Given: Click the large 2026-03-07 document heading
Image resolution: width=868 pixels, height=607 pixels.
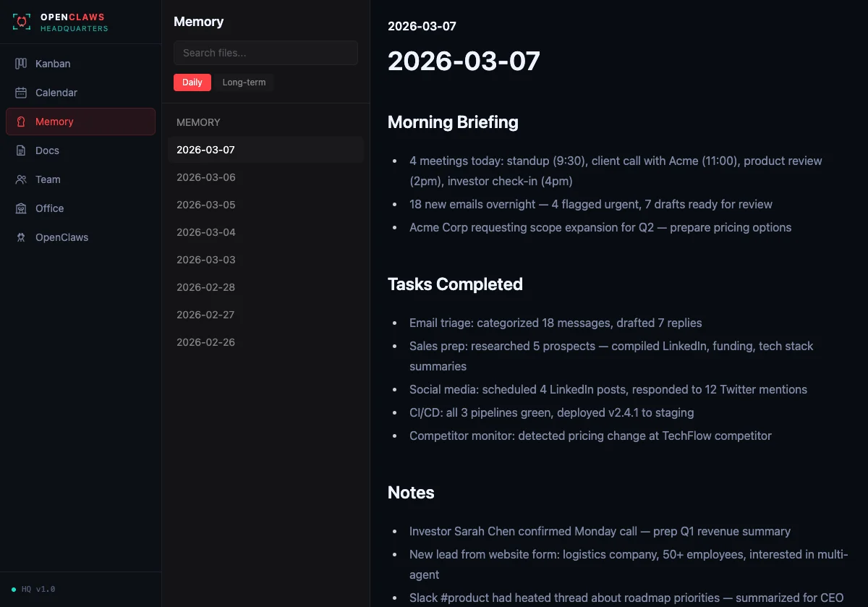Looking at the screenshot, I should tap(464, 61).
